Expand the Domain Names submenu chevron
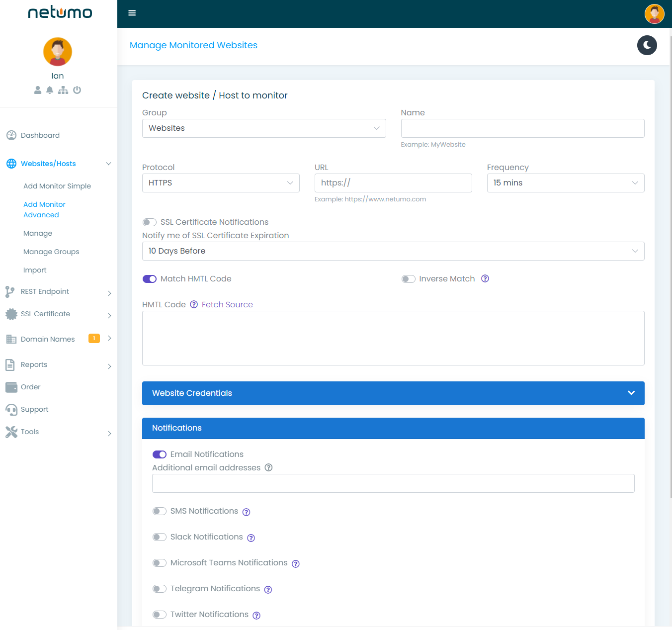The height and width of the screenshot is (630, 672). click(x=109, y=338)
